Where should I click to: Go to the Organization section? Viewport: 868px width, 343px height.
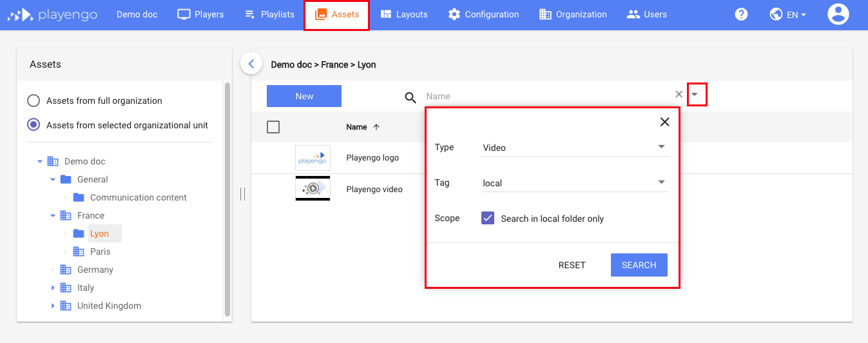(573, 14)
